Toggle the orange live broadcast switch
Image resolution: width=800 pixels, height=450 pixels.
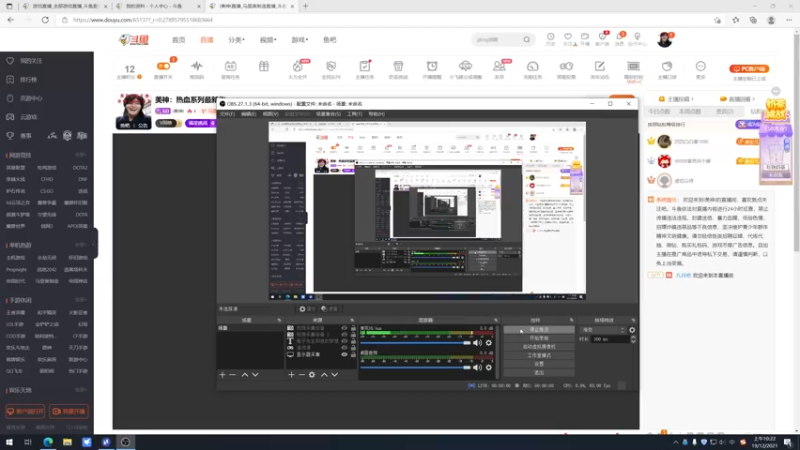163,66
